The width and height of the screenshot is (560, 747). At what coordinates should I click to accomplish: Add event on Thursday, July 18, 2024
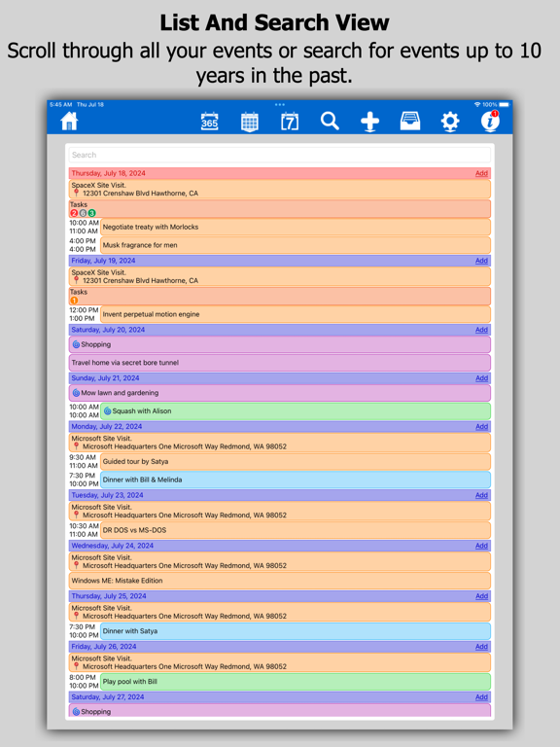pos(481,173)
